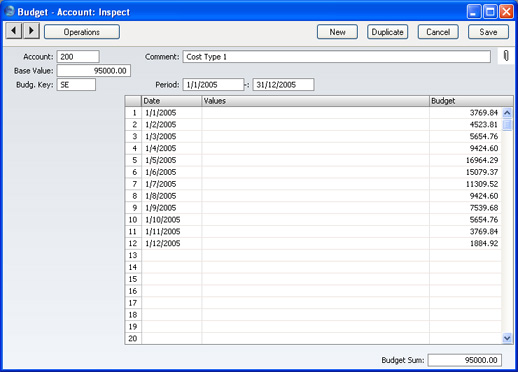Select date cell 1/7/2005
The image size is (518, 372).
[x=172, y=184]
